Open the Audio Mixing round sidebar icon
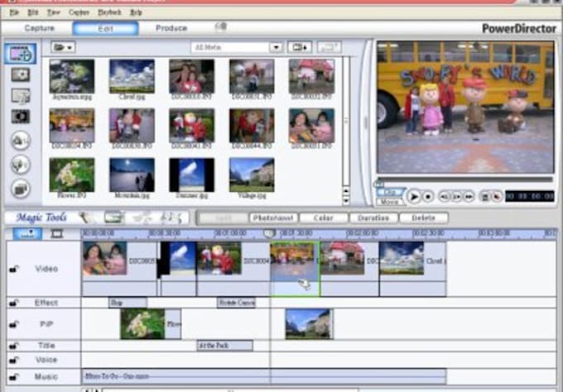The image size is (563, 392). point(21,141)
